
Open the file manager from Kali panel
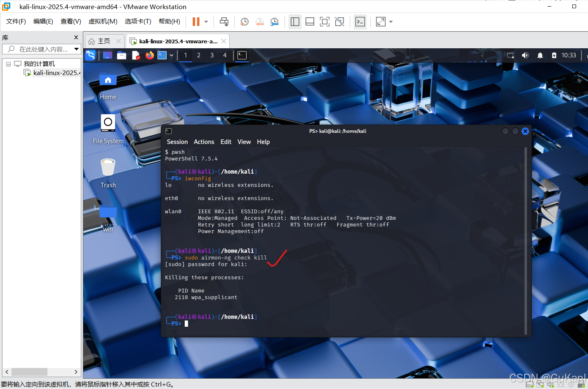122,55
